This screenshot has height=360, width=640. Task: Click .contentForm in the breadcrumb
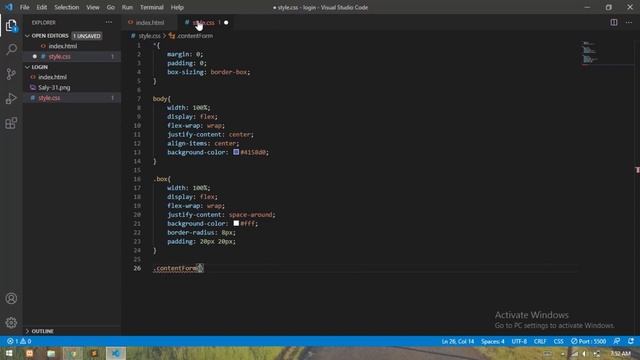pos(195,36)
